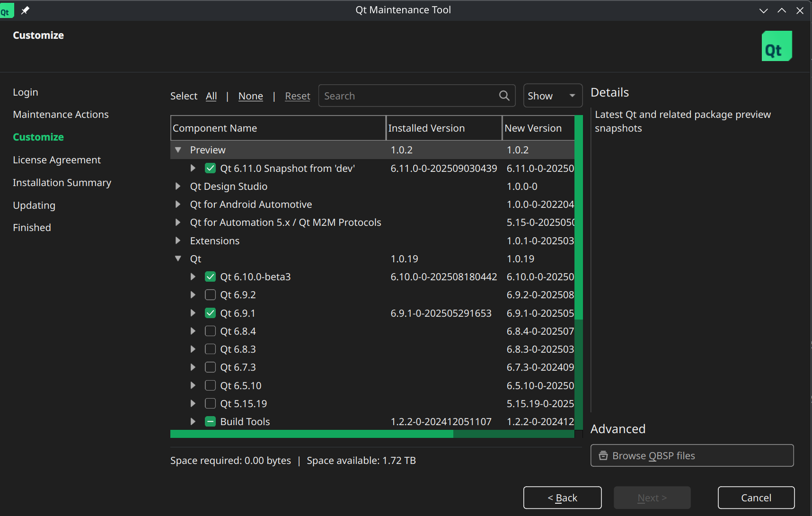Check the Qt 6.5.10 checkbox
This screenshot has width=812, height=516.
pyautogui.click(x=211, y=385)
